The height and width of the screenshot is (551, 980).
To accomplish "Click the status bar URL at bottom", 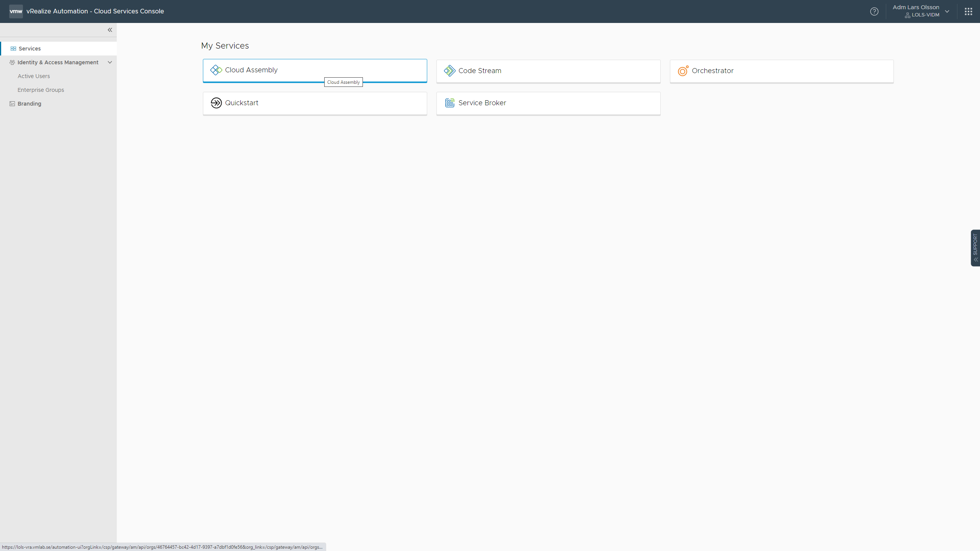I will coord(163,547).
